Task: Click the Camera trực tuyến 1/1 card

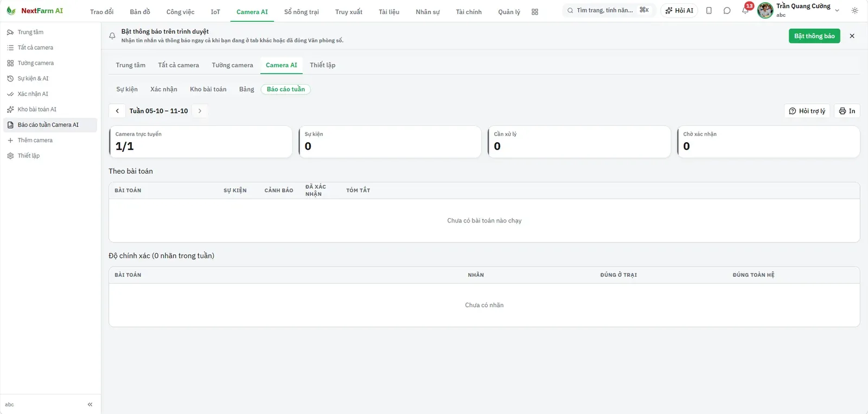Action: point(201,142)
